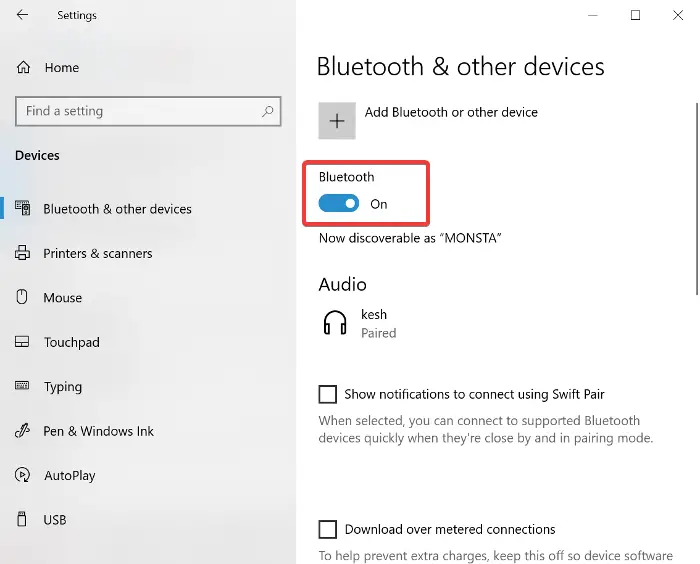Open Typing settings page
The height and width of the screenshot is (564, 700).
(63, 387)
